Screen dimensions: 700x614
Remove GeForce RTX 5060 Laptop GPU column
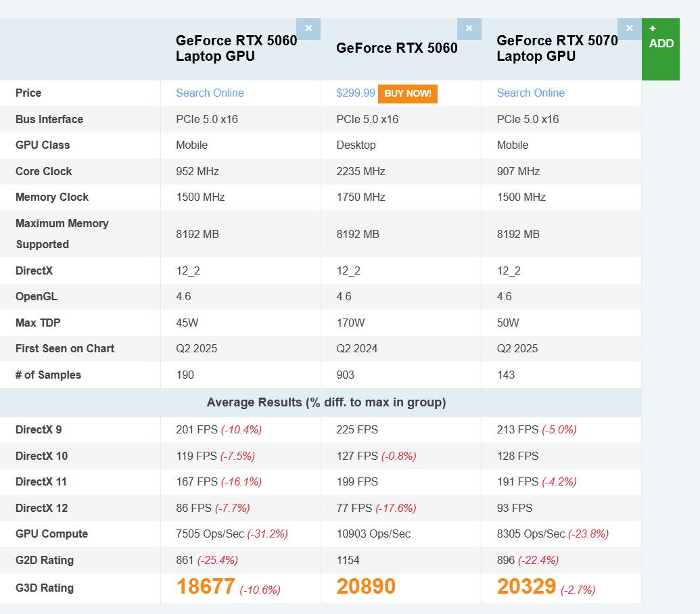click(x=308, y=28)
